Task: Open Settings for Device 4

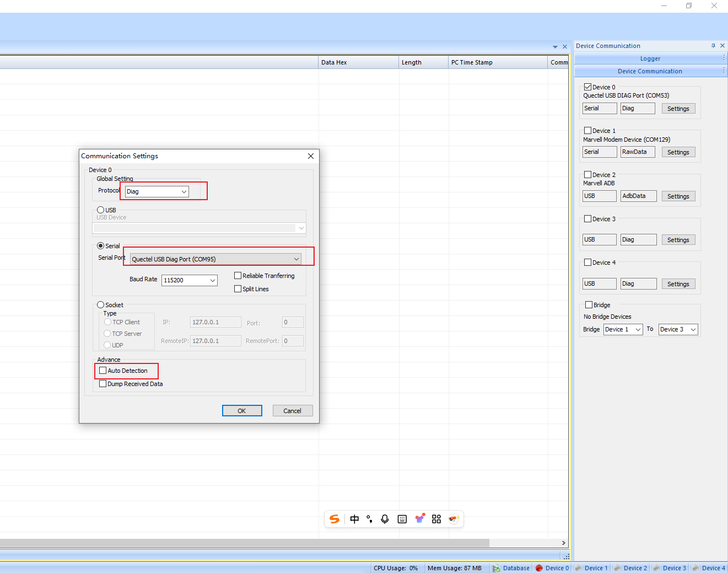Action: (x=678, y=284)
